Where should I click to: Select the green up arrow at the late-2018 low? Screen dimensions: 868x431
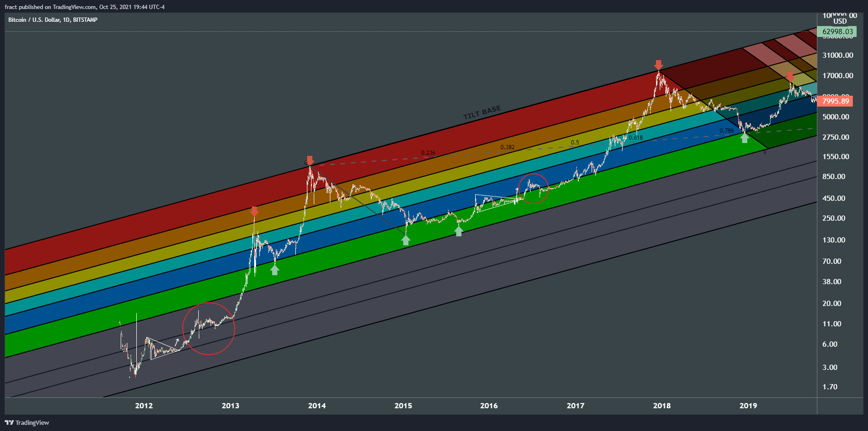click(x=744, y=138)
